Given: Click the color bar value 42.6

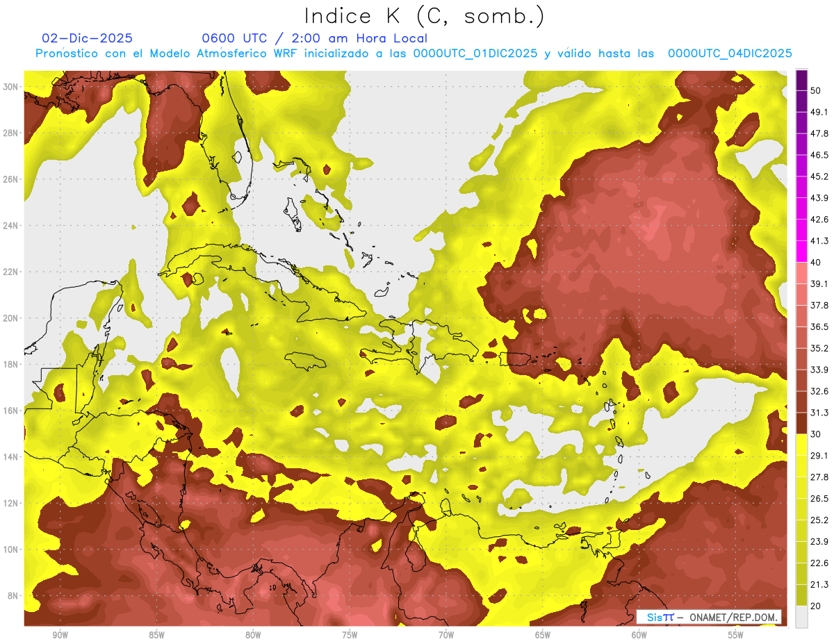Looking at the screenshot, I should click(819, 220).
